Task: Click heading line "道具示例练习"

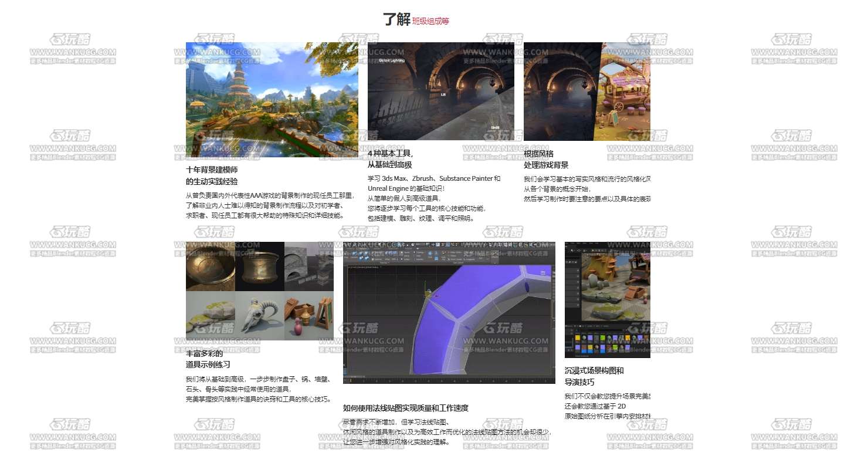Action: tap(208, 365)
